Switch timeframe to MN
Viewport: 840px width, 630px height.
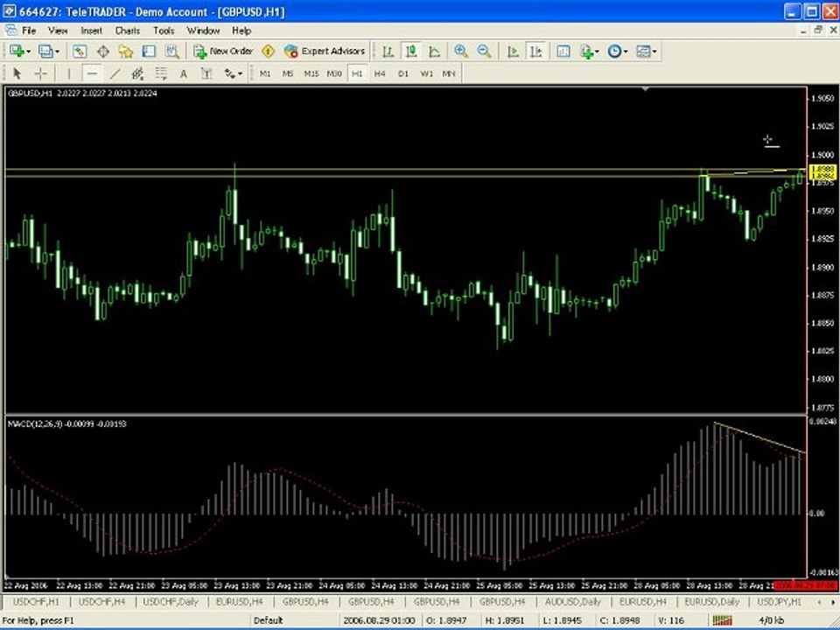[x=449, y=73]
